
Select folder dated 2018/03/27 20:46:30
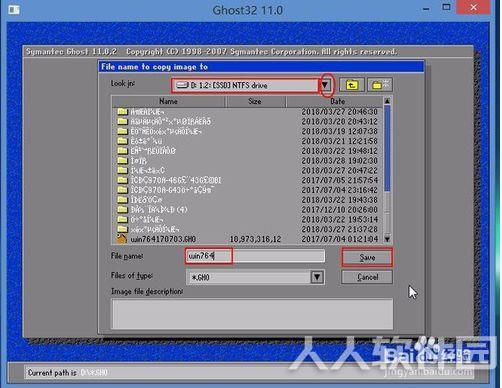tap(247, 111)
